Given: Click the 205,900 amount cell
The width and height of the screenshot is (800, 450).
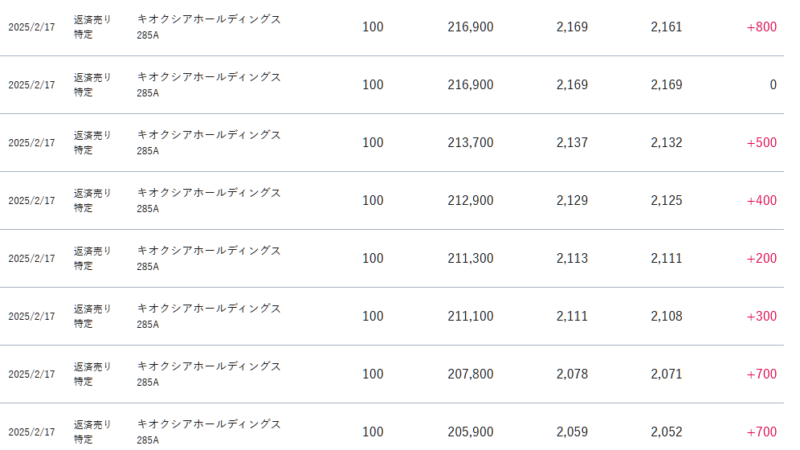Looking at the screenshot, I should (470, 433).
